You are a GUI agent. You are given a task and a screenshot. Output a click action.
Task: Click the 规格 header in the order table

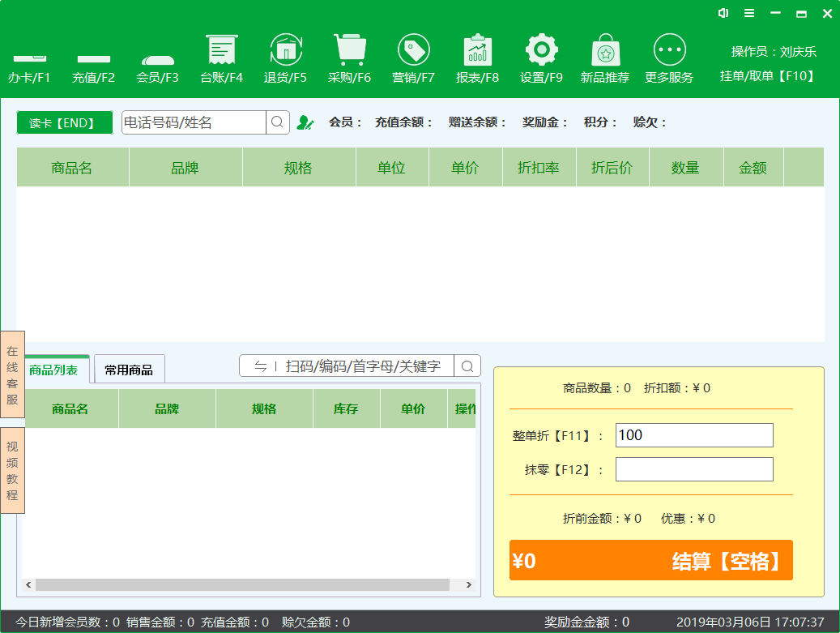click(x=298, y=168)
